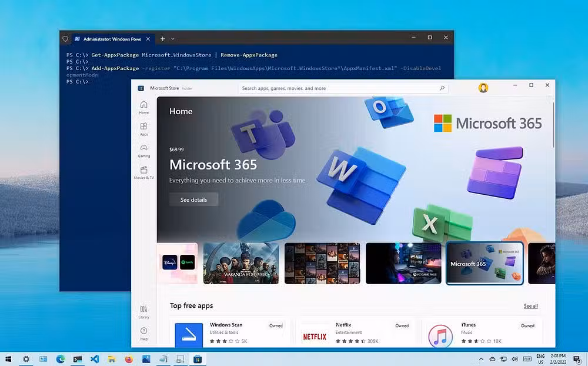Image resolution: width=588 pixels, height=366 pixels.
Task: Open Windows Start menu
Action: 8,360
